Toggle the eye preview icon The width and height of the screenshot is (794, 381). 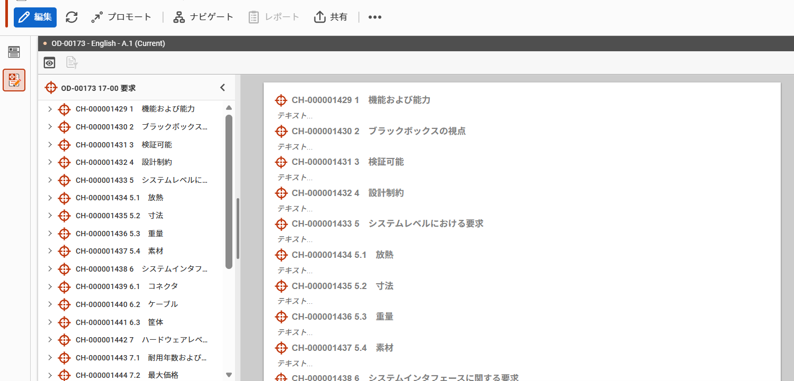coord(50,63)
